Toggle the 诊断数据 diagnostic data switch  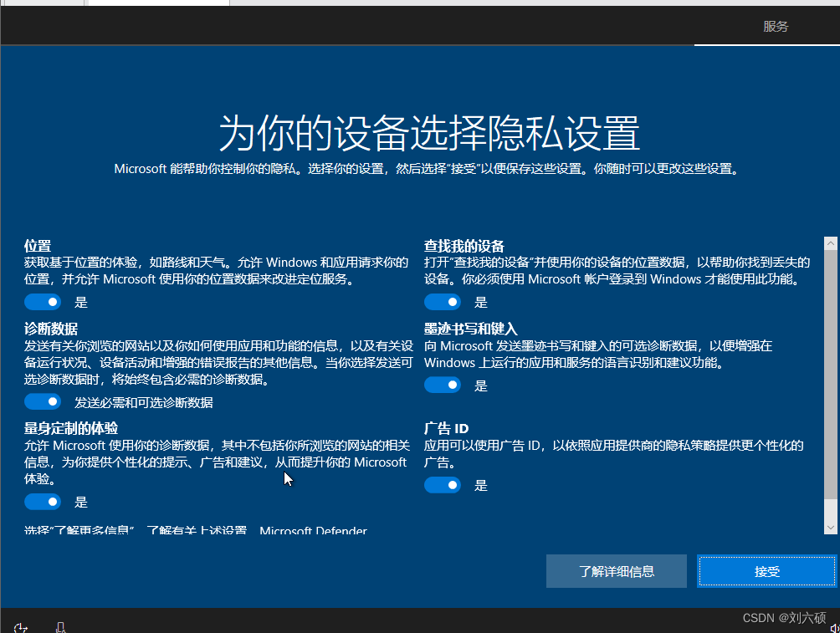pyautogui.click(x=43, y=401)
